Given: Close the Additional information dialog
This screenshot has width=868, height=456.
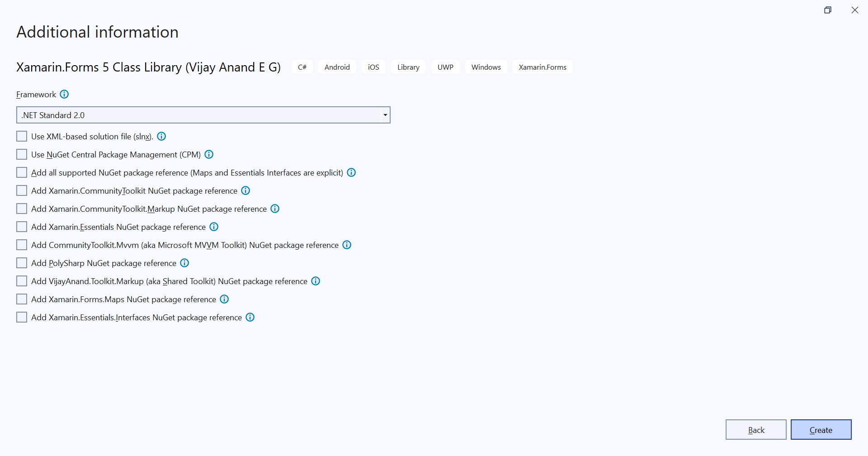Looking at the screenshot, I should tap(855, 10).
